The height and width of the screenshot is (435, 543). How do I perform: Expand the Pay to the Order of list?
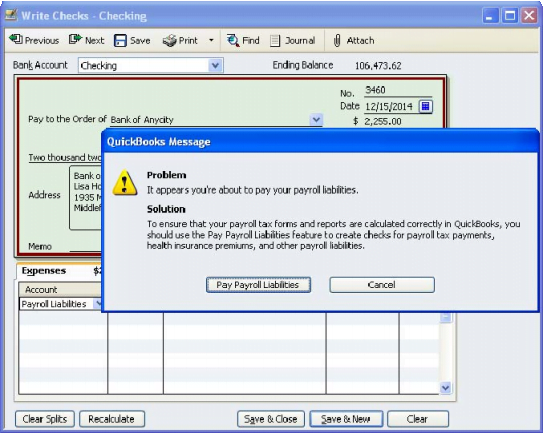click(x=316, y=120)
